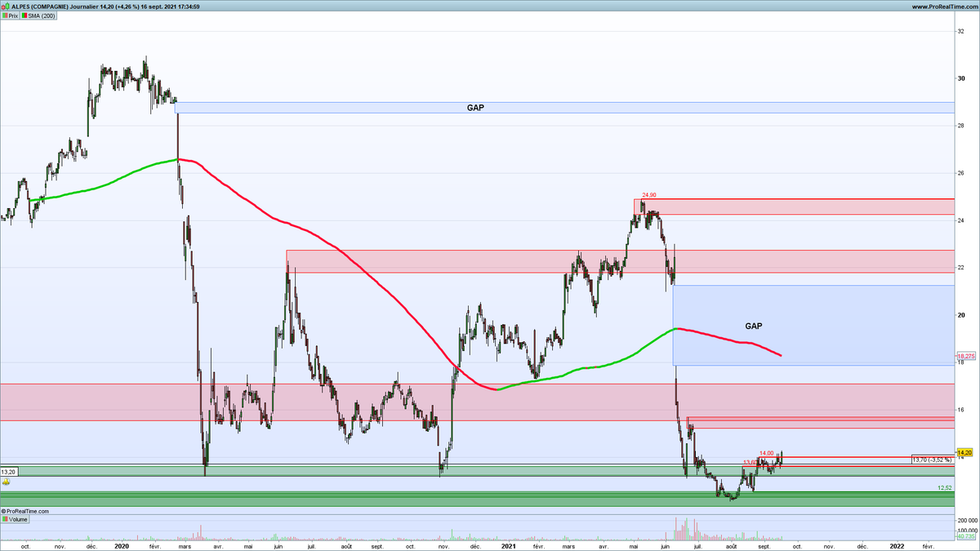Image resolution: width=980 pixels, height=551 pixels.
Task: Click the 2022 year label on time axis
Action: [897, 545]
